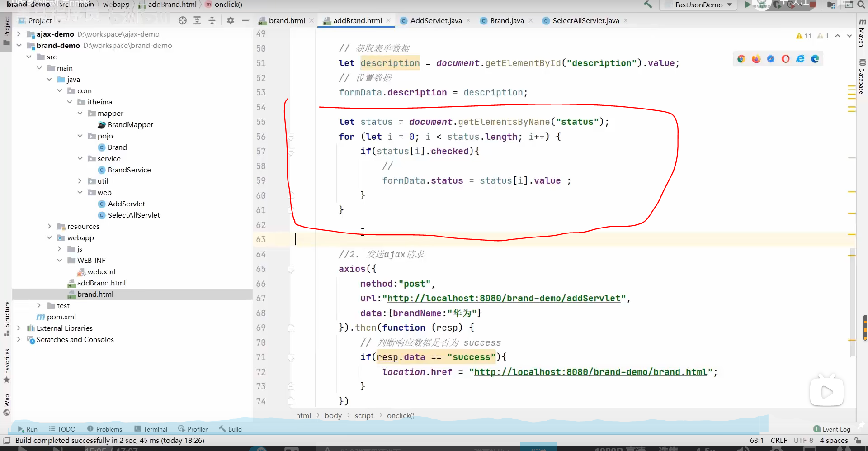Select the BrandService class in tree
Image resolution: width=868 pixels, height=451 pixels.
pyautogui.click(x=129, y=170)
